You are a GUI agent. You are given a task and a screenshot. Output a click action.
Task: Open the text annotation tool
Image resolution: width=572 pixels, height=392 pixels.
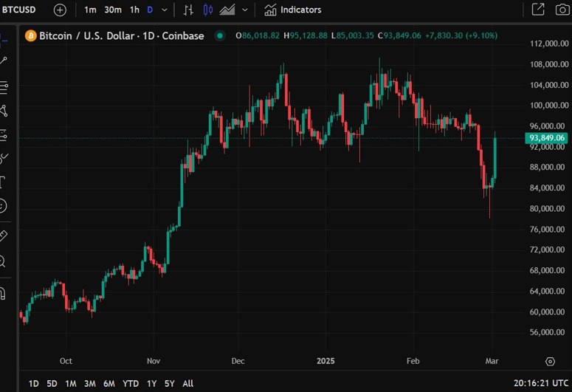4,181
